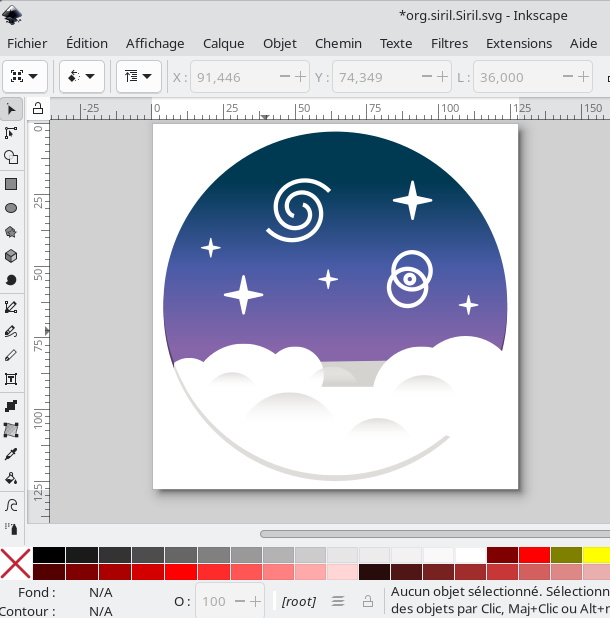Open the Chemin menu

(338, 43)
